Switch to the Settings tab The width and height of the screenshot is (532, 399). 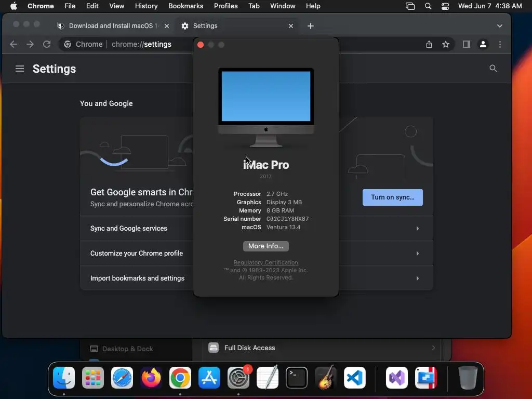coord(237,26)
